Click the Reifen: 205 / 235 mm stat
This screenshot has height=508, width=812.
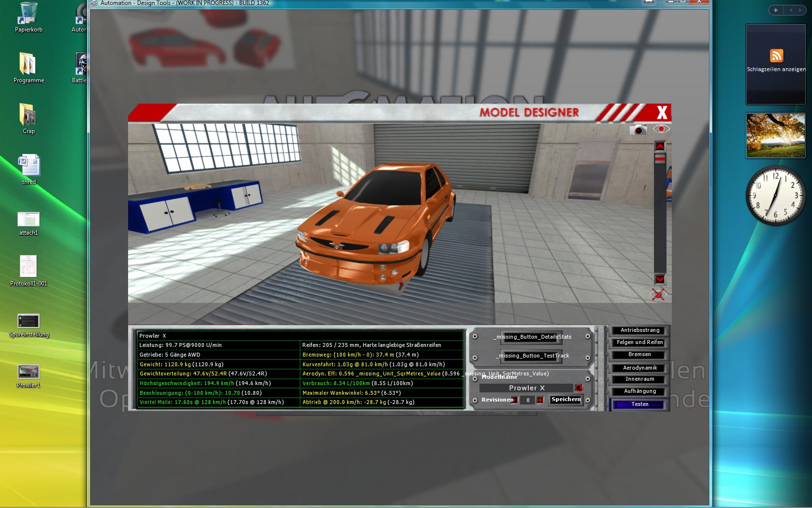click(x=372, y=345)
